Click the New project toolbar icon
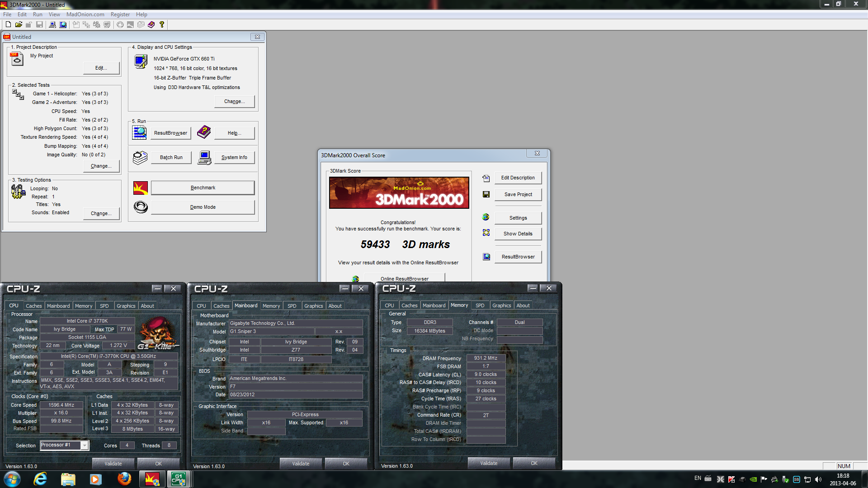Viewport: 868px width, 488px height. 8,24
